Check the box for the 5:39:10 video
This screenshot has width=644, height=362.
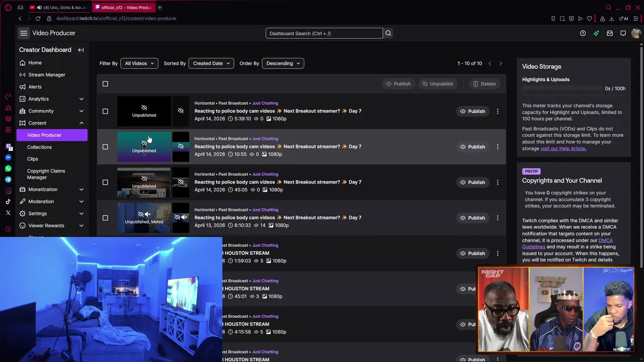pos(105,111)
